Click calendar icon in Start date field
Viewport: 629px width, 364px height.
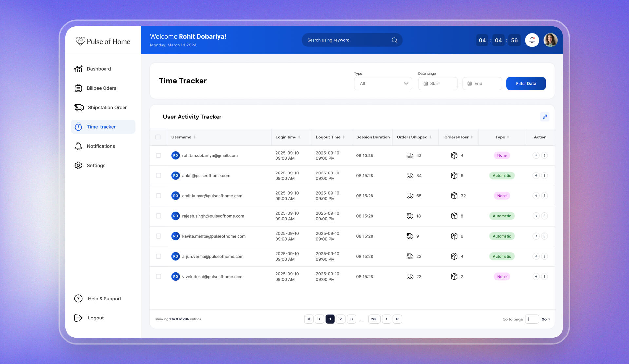[426, 84]
